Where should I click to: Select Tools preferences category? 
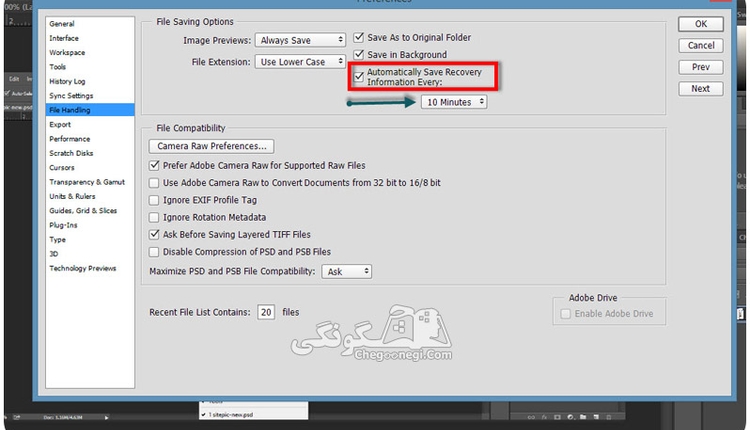[57, 66]
